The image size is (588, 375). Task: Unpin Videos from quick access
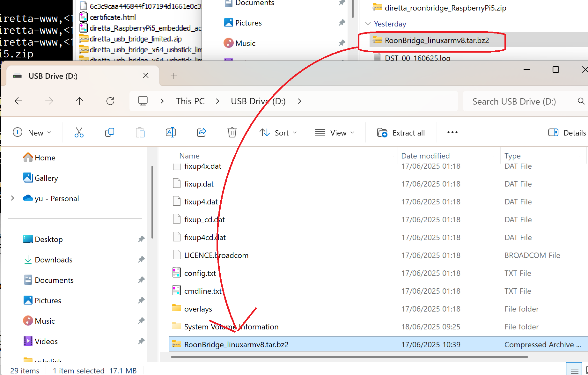point(141,341)
